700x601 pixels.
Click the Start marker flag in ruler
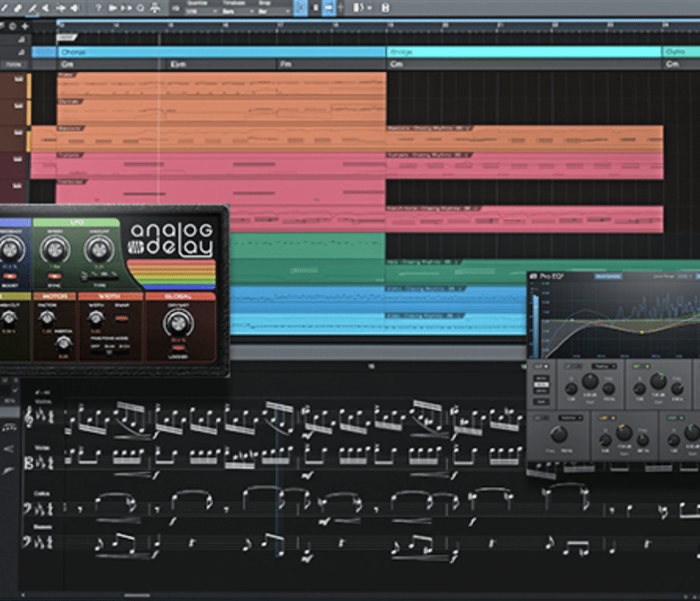[67, 37]
